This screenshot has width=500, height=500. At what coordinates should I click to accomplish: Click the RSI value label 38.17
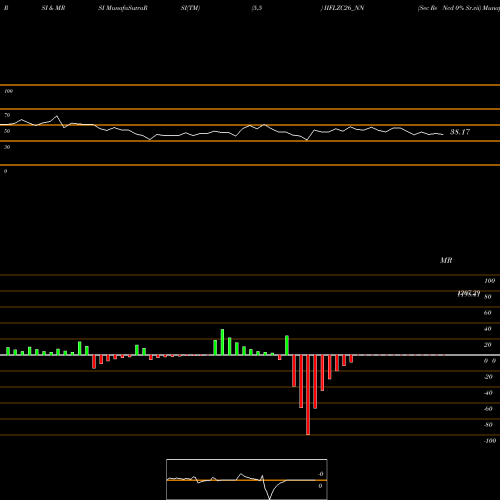[460, 132]
